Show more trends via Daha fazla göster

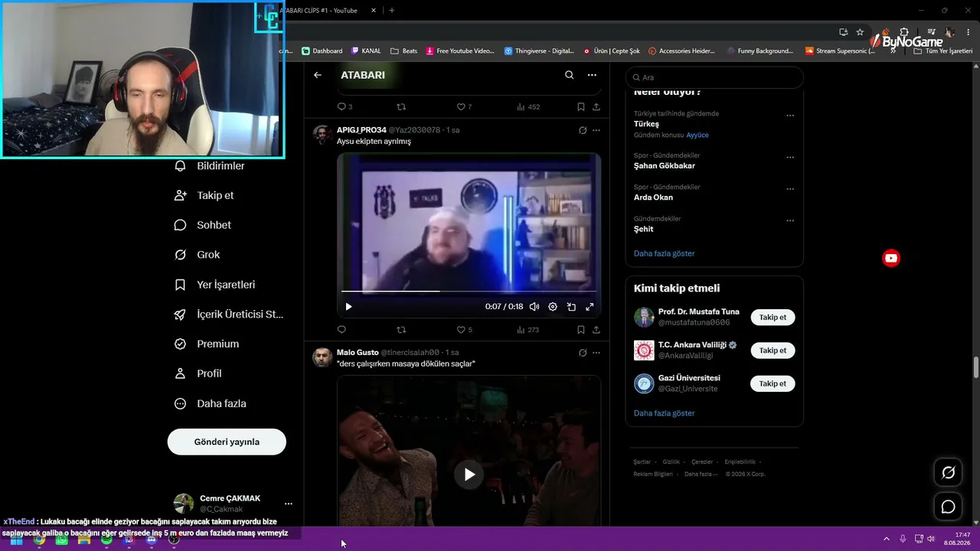coord(664,253)
